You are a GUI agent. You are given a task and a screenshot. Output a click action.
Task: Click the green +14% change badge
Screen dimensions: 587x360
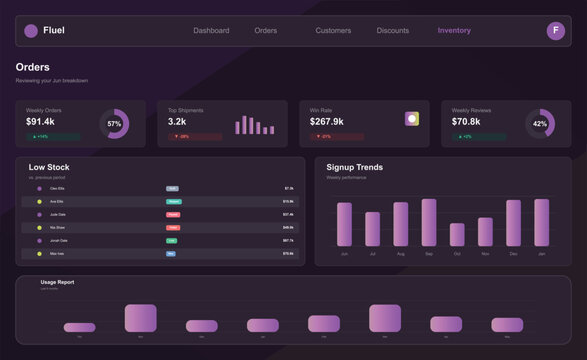[53, 137]
